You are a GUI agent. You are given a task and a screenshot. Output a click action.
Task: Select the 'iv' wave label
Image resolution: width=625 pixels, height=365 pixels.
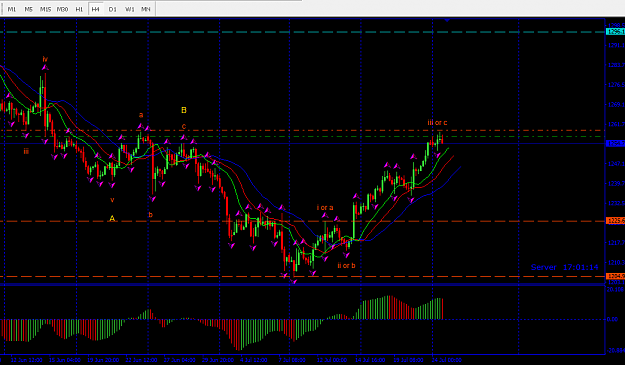pos(45,59)
